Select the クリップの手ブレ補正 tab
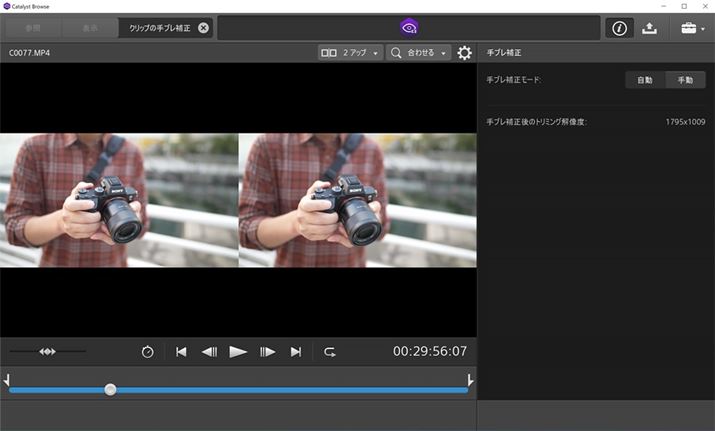The height and width of the screenshot is (431, 715). 158,28
